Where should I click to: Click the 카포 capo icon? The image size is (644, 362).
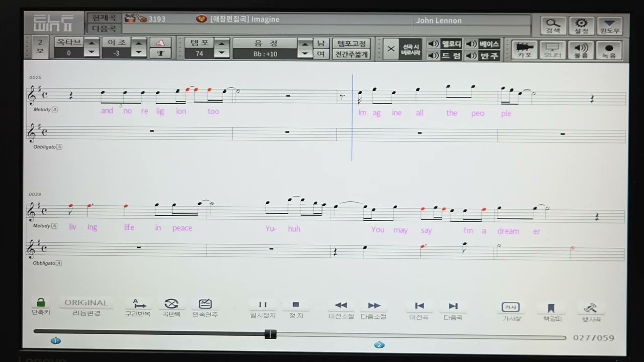tap(525, 50)
